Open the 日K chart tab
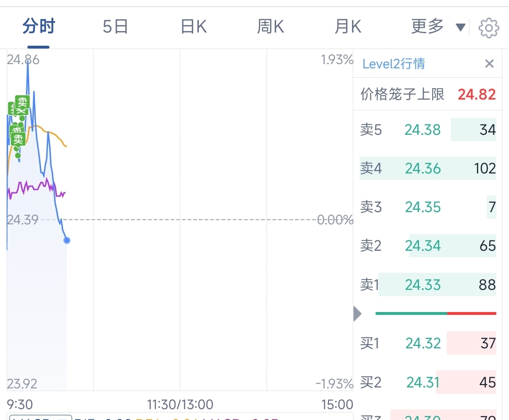This screenshot has height=420, width=509. [x=194, y=26]
